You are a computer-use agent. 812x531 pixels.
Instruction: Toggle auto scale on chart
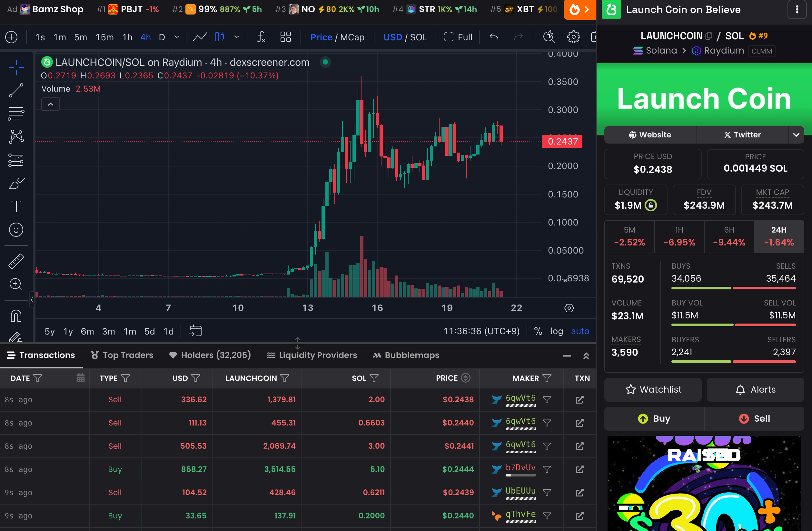tap(580, 331)
